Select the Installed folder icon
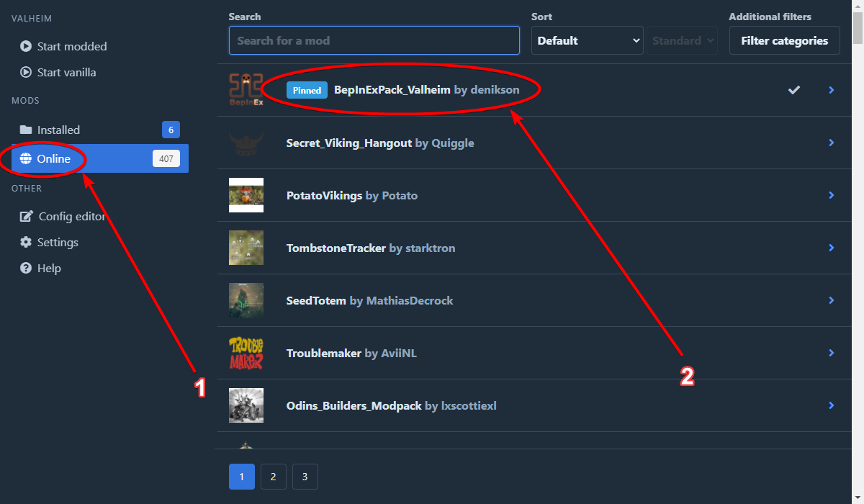 [x=27, y=130]
